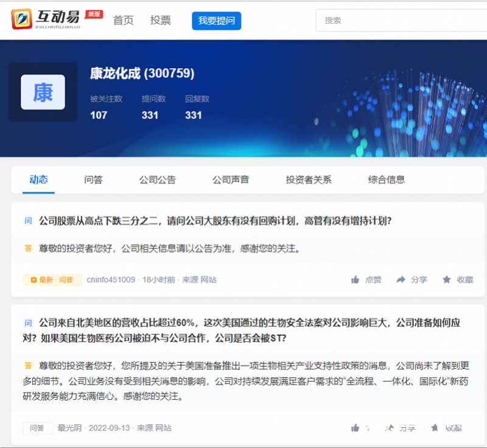Click 点赞 label in the cninfo451009 post

click(373, 280)
